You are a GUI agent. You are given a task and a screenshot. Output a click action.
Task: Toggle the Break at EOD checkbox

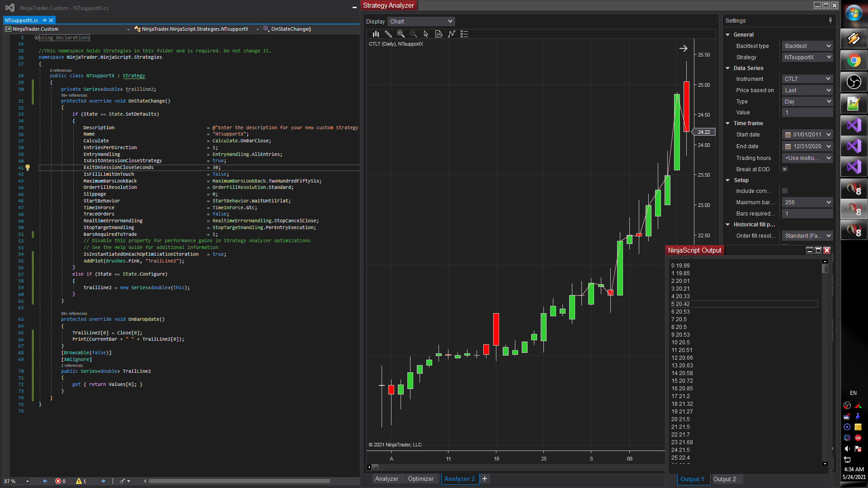click(x=785, y=169)
